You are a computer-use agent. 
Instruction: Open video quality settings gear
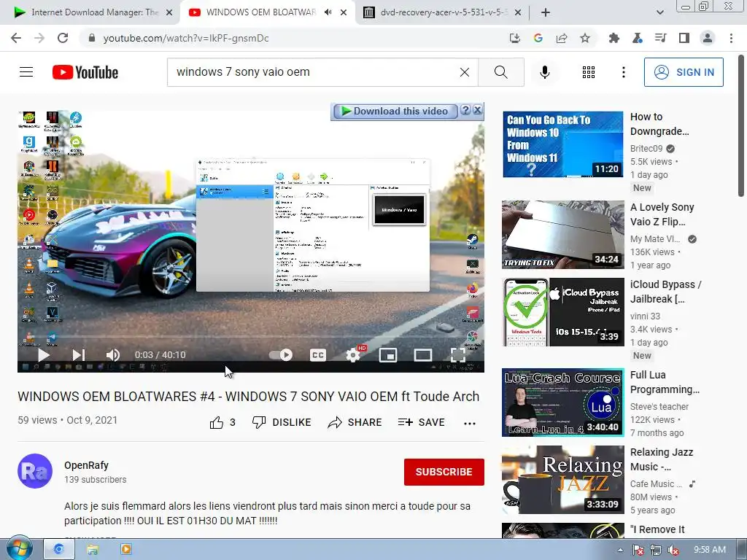(354, 355)
